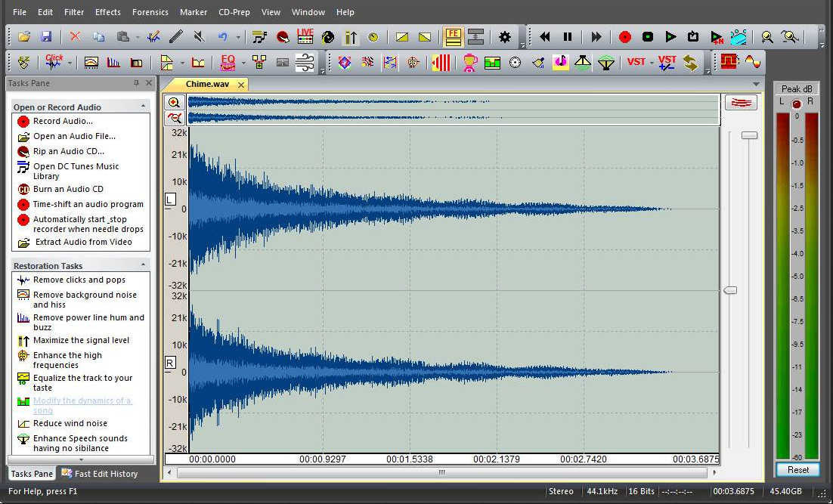
Task: Open settings with the gear icon
Action: pyautogui.click(x=505, y=36)
